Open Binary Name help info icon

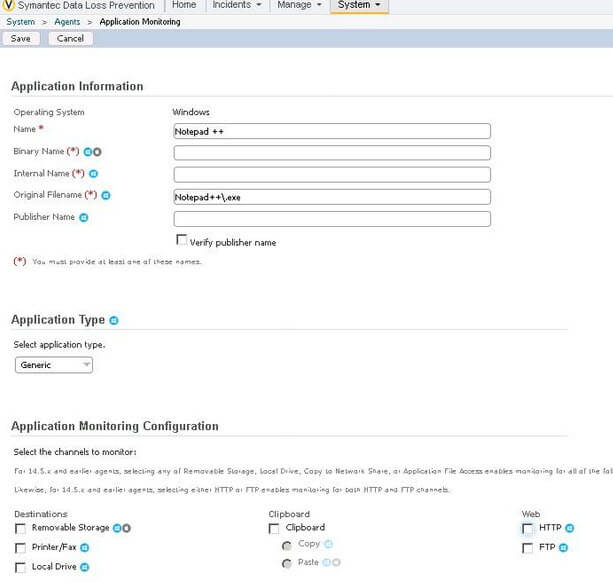(x=88, y=152)
